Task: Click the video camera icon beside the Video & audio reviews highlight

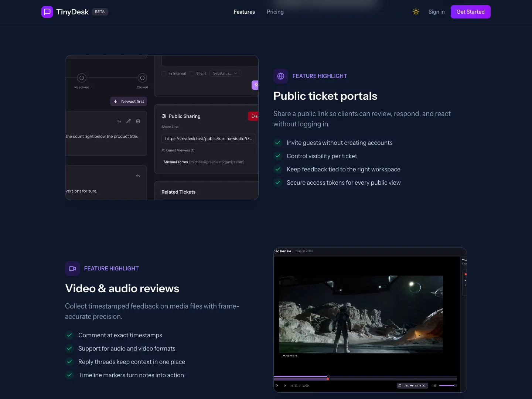Action: point(72,269)
